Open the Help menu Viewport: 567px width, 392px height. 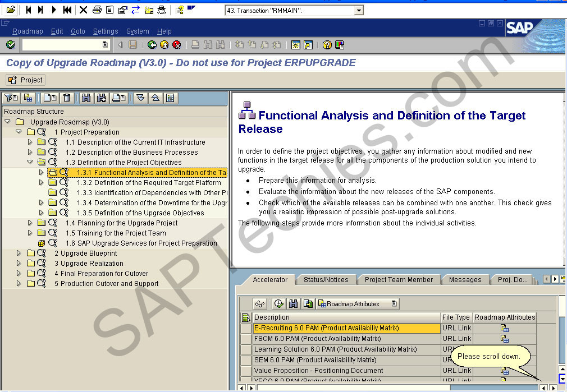coord(164,31)
